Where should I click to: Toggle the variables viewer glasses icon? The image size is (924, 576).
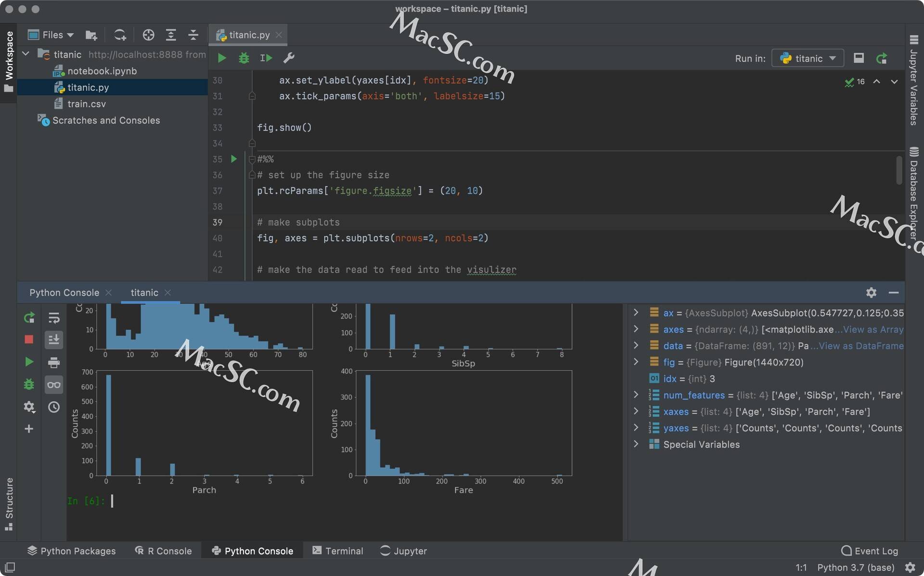point(53,384)
